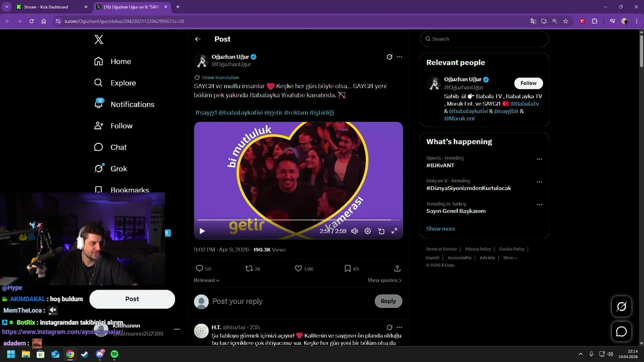This screenshot has height=362, width=644.
Task: Click Oğuzhan Uğur's avatar on the post
Action: (x=201, y=61)
